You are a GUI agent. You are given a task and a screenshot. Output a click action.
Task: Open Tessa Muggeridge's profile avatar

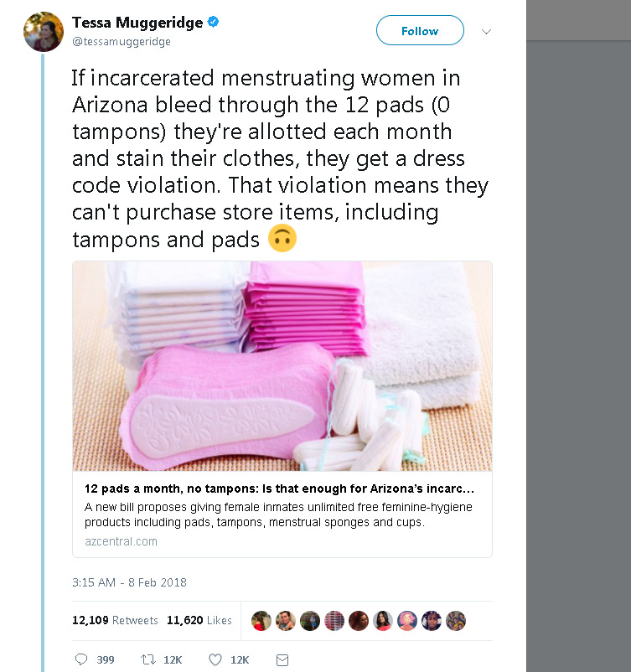coord(44,32)
